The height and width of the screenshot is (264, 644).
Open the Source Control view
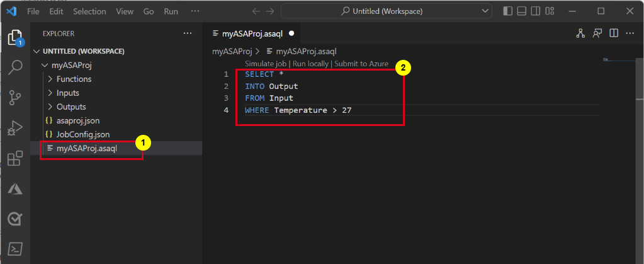15,98
